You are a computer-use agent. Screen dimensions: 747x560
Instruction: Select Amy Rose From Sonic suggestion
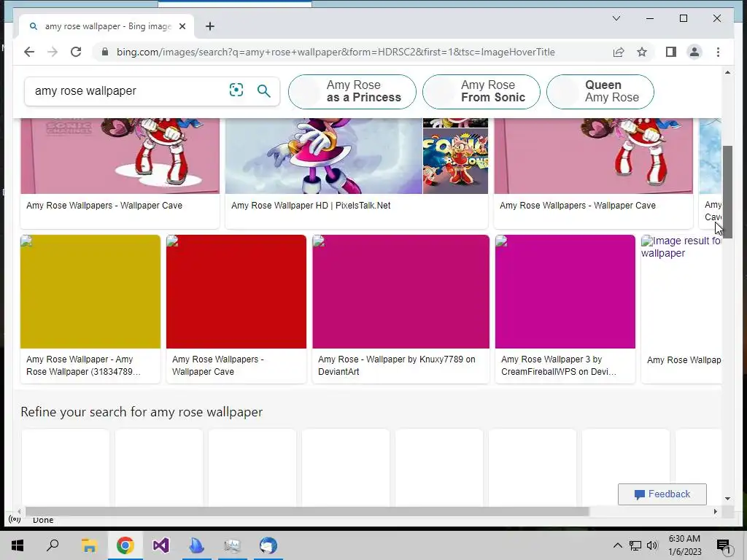pyautogui.click(x=481, y=91)
